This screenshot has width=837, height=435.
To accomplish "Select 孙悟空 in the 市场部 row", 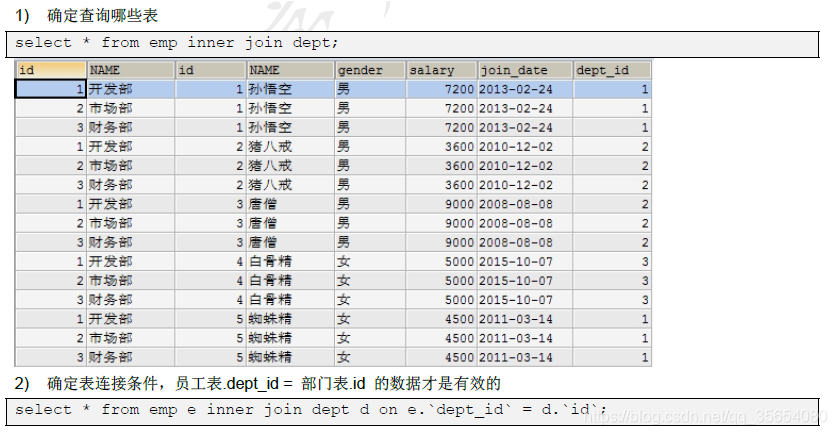I will [271, 108].
